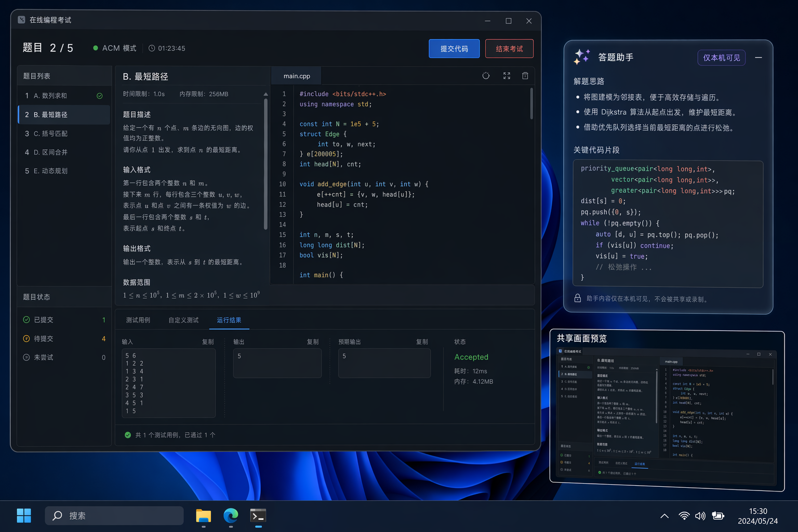798x532 pixels.
Task: Click the 已提交 status icon
Action: point(26,320)
